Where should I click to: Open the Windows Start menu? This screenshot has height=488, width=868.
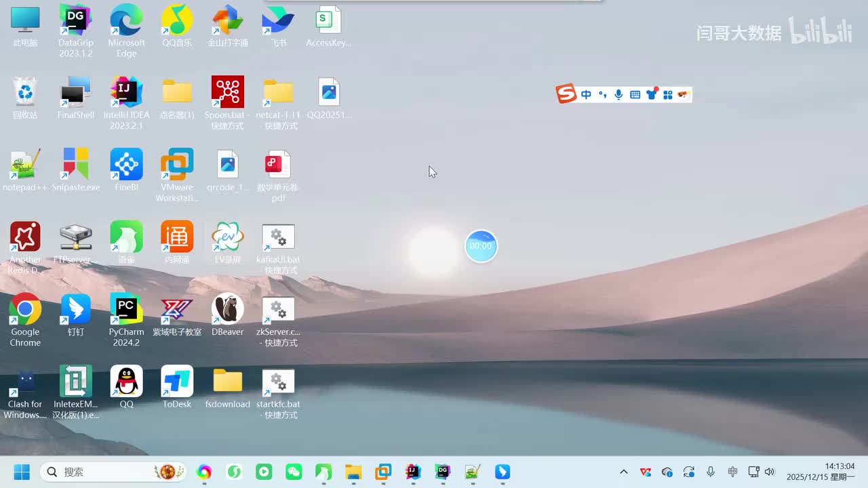point(22,472)
